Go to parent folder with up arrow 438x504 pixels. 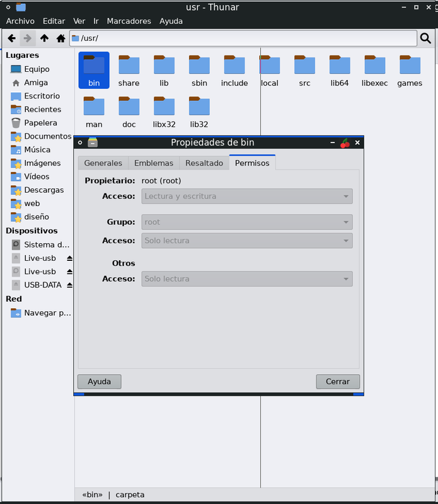(44, 38)
